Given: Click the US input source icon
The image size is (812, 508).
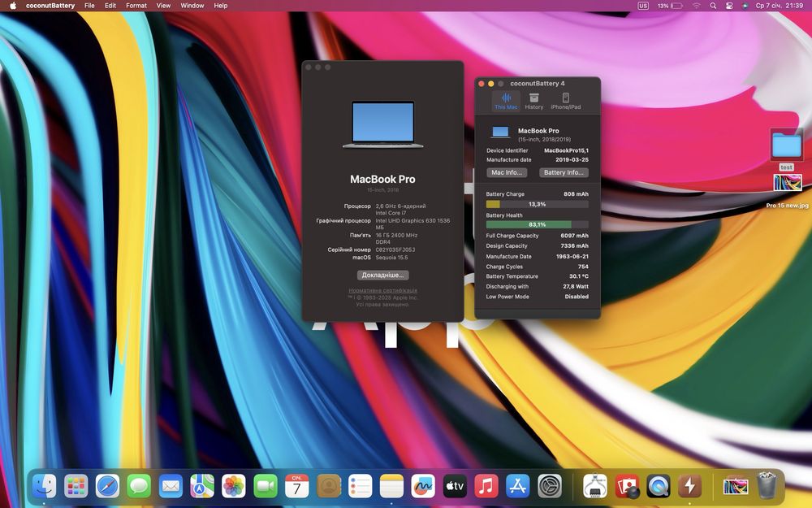Looking at the screenshot, I should point(643,6).
